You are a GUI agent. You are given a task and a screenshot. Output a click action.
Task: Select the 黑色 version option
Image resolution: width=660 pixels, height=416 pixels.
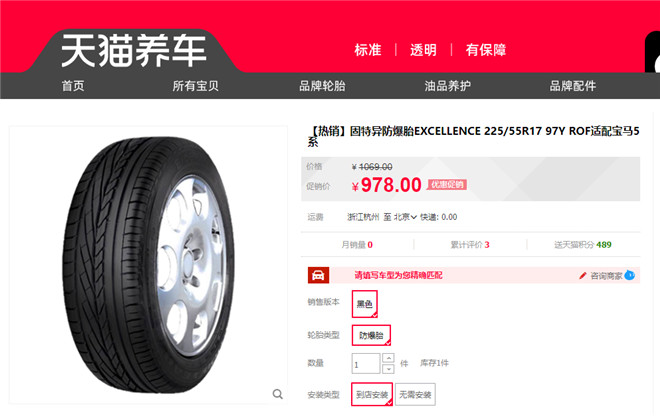[x=365, y=304]
